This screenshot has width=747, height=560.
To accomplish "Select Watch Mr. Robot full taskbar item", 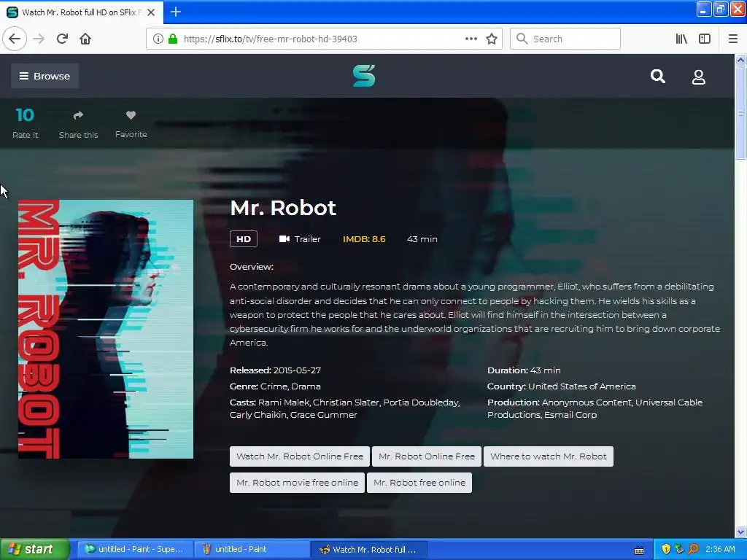I will click(x=368, y=550).
